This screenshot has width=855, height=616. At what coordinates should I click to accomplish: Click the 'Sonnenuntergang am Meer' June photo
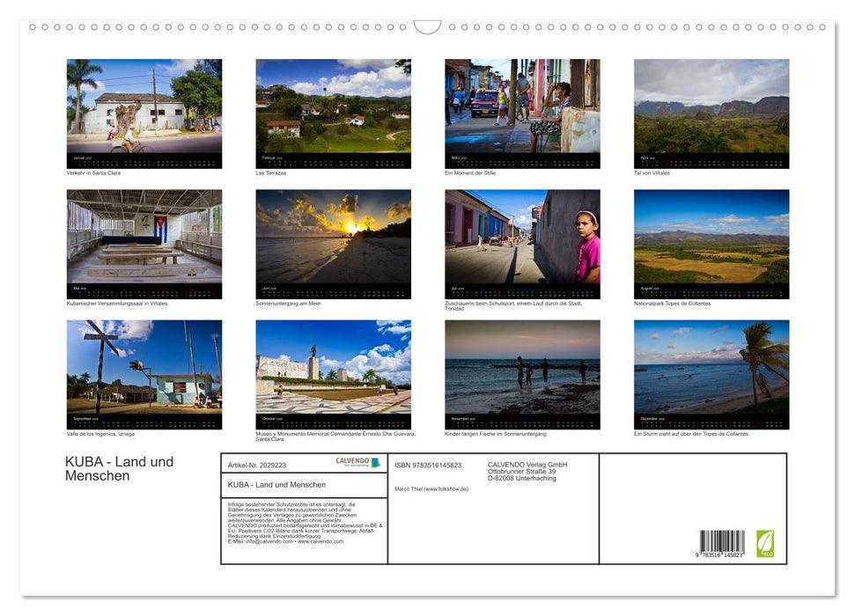click(333, 238)
